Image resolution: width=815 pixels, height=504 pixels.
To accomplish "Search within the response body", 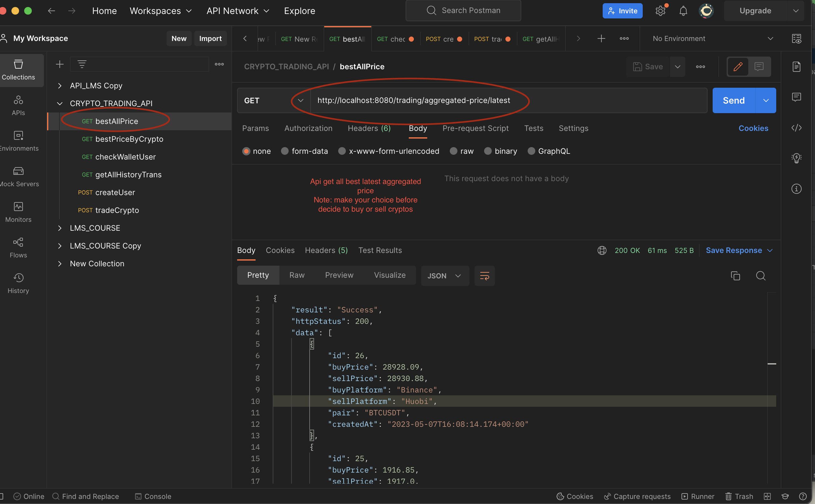I will pyautogui.click(x=760, y=276).
